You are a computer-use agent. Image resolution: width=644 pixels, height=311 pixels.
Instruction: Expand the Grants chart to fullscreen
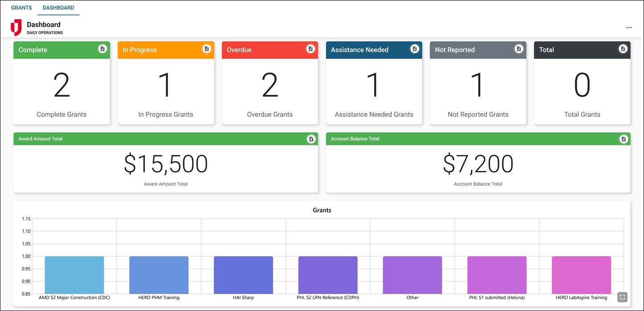tap(622, 297)
